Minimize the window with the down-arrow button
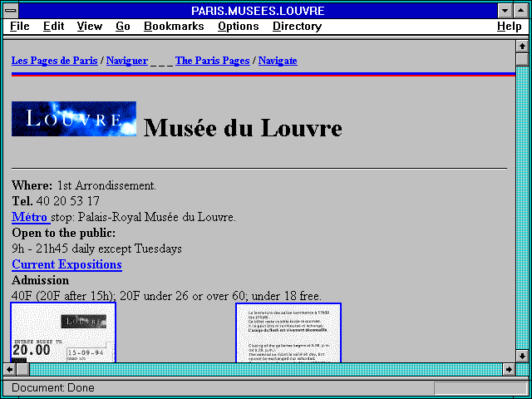532x399 pixels. click(x=505, y=11)
